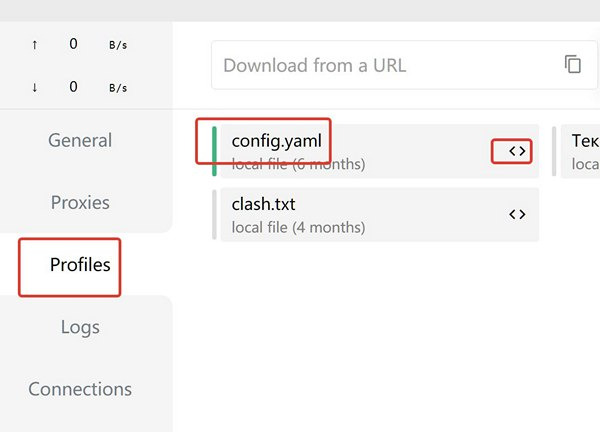Switch to the General tab
Image resolution: width=600 pixels, height=432 pixels.
tap(80, 140)
